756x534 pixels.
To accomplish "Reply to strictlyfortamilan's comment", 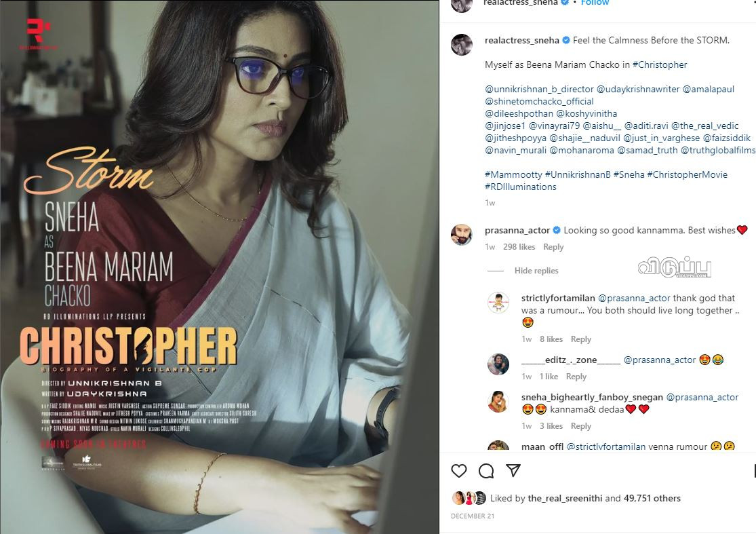I will [580, 339].
